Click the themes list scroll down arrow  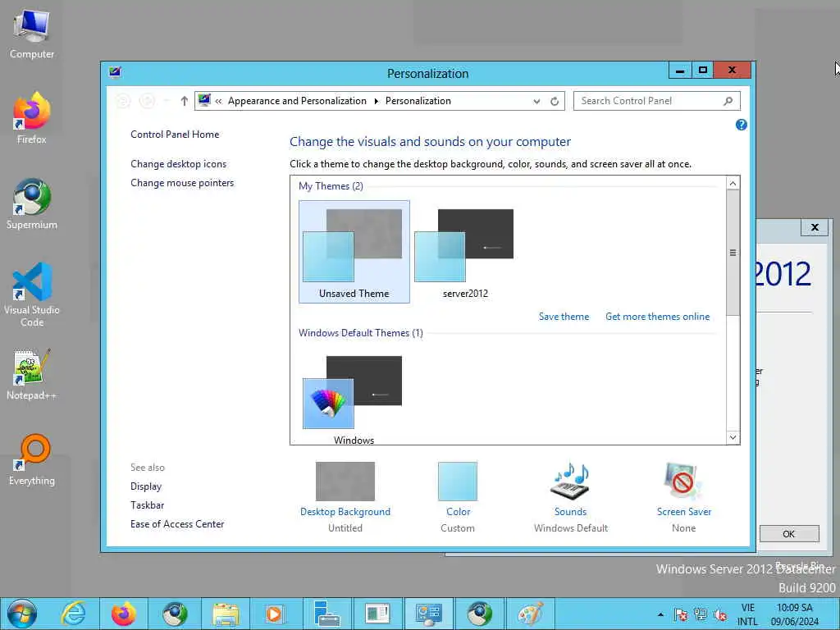pyautogui.click(x=733, y=437)
